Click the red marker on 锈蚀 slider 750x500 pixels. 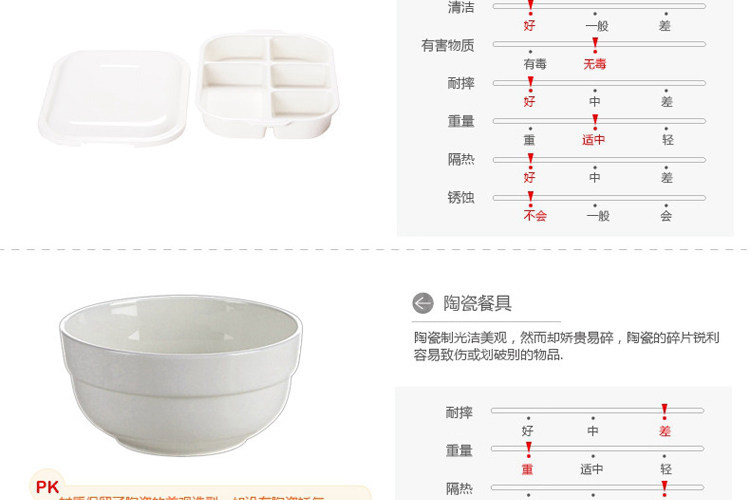click(x=530, y=198)
